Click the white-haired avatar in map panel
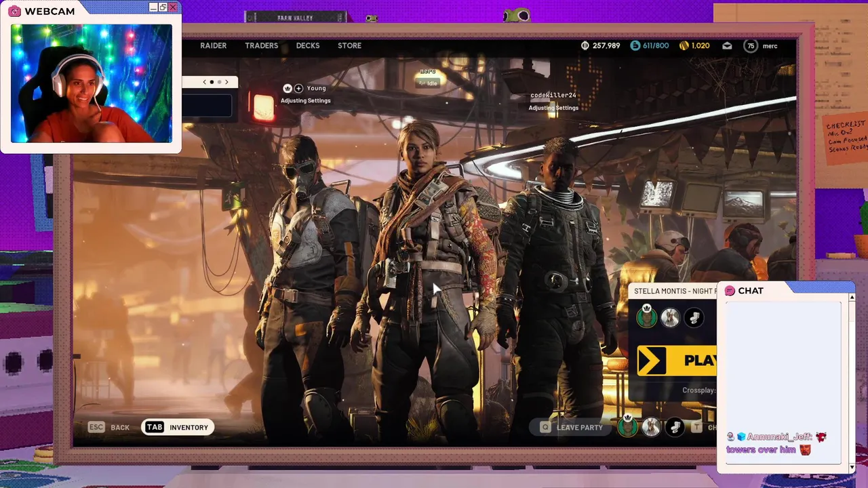Viewport: 868px width, 488px height. coord(670,317)
